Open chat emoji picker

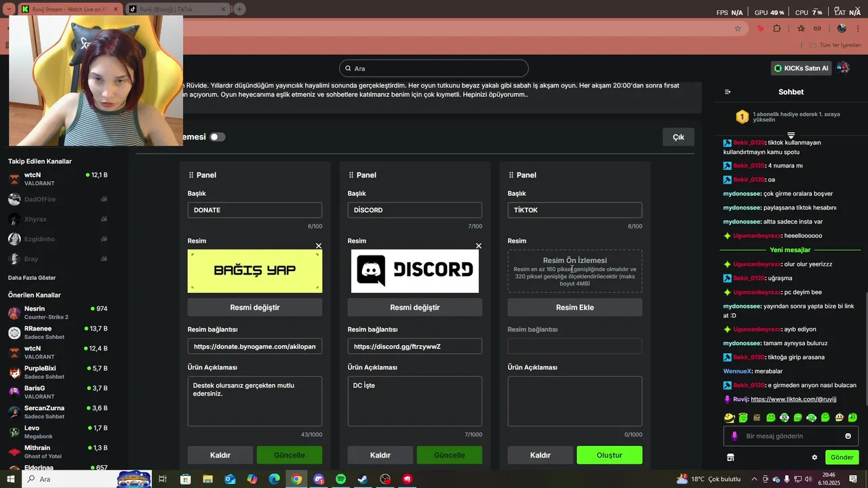point(848,436)
